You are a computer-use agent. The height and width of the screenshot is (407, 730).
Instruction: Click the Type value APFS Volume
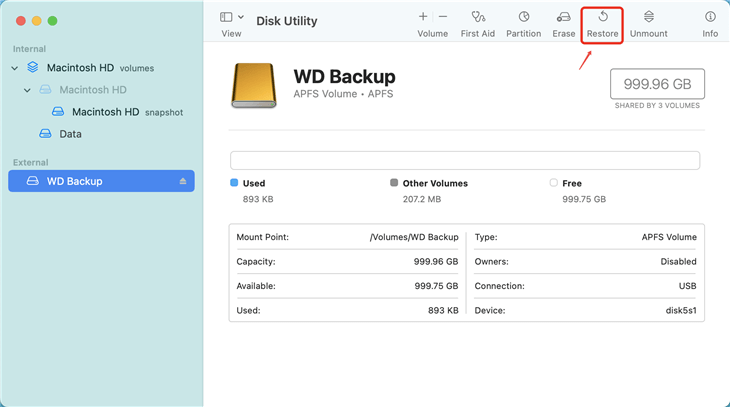[x=669, y=237]
